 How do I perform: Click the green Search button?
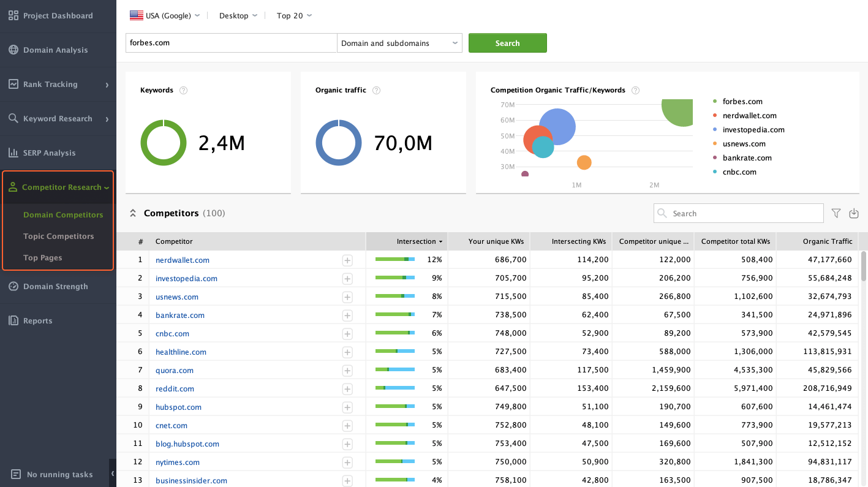[507, 43]
